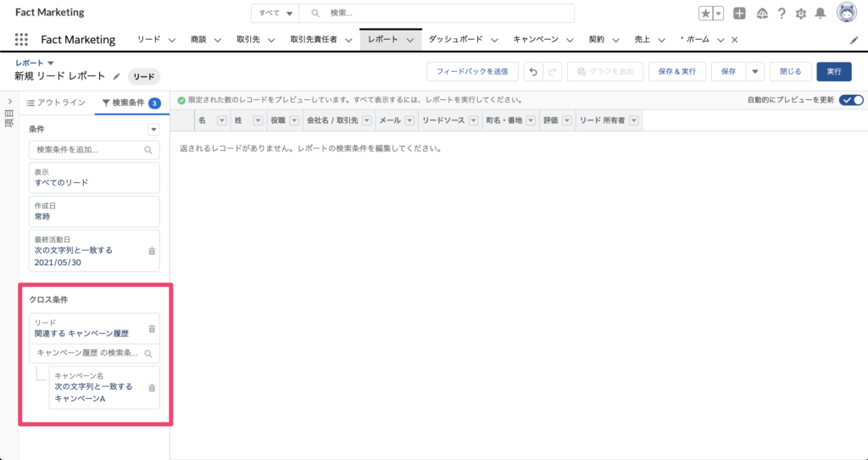Open the 契約 navigation tab
Screen dimensions: 868x460
[x=596, y=39]
